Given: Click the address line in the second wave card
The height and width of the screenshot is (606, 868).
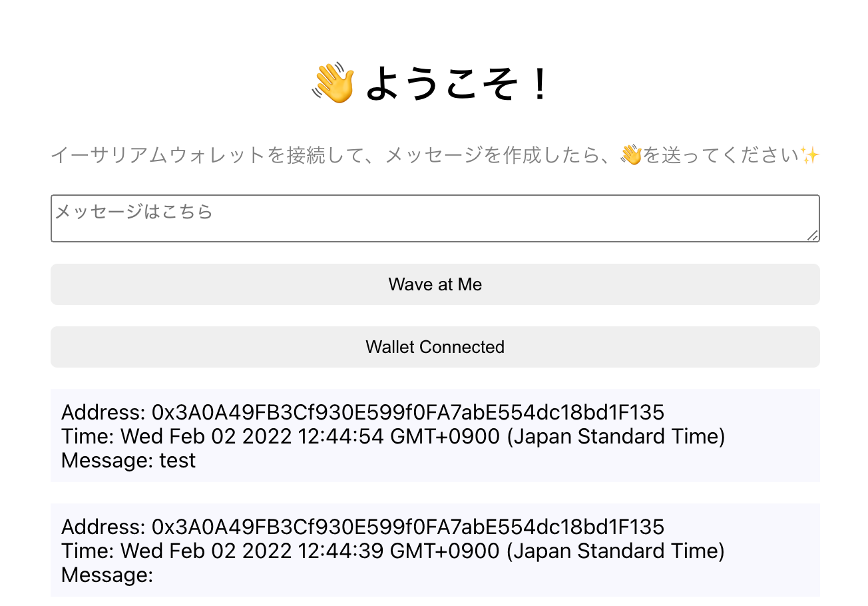Looking at the screenshot, I should [363, 527].
